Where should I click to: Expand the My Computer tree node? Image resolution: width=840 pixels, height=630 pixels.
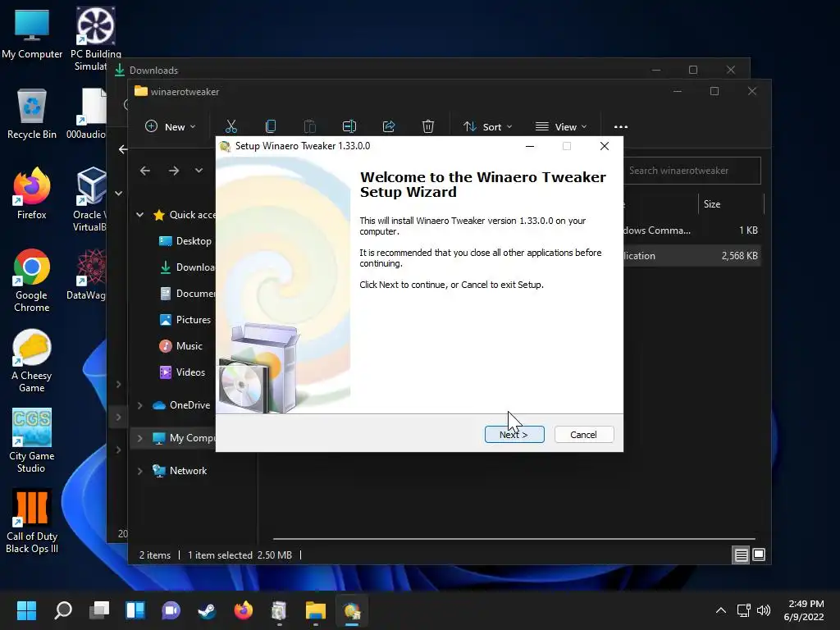139,438
